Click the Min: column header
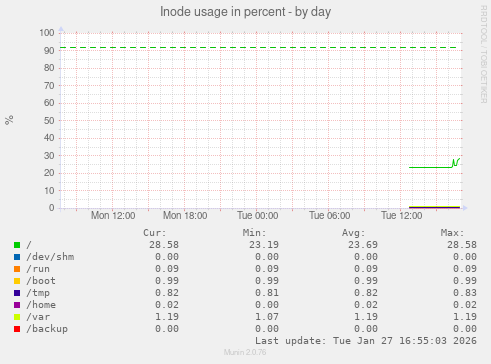 click(254, 233)
